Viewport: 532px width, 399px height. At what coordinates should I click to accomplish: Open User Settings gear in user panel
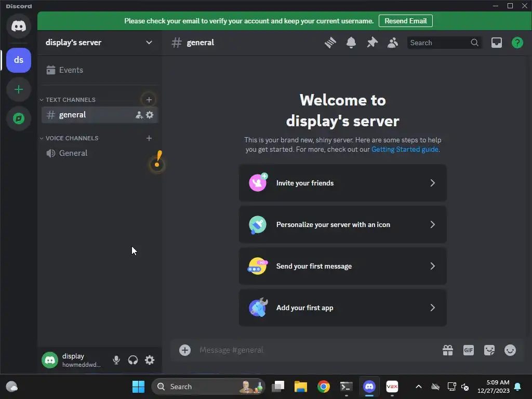coord(150,360)
